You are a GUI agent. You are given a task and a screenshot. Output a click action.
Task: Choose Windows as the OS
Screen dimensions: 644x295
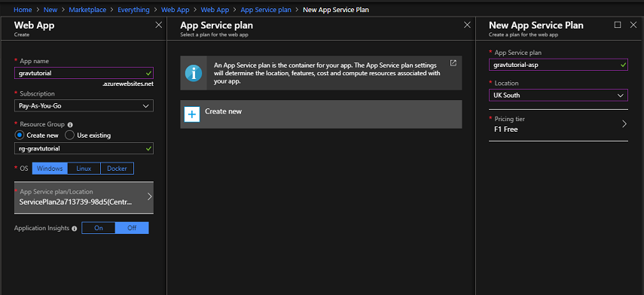click(50, 169)
